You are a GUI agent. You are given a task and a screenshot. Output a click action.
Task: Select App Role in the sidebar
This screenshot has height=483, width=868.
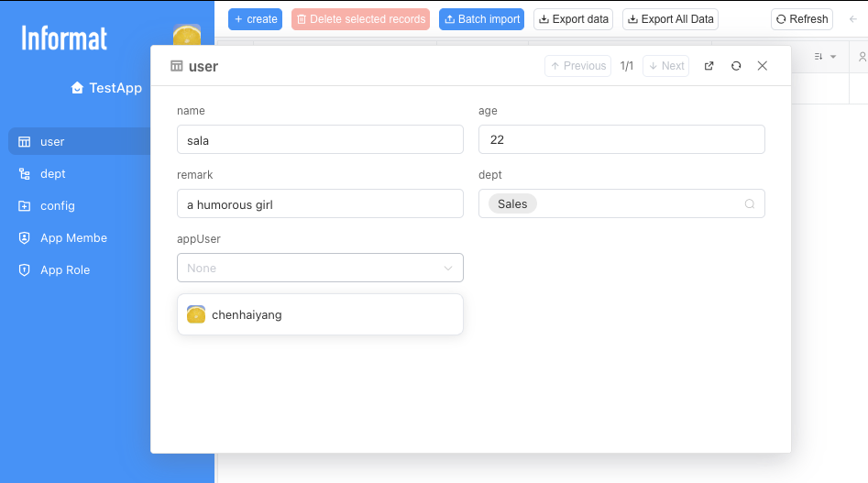point(64,270)
